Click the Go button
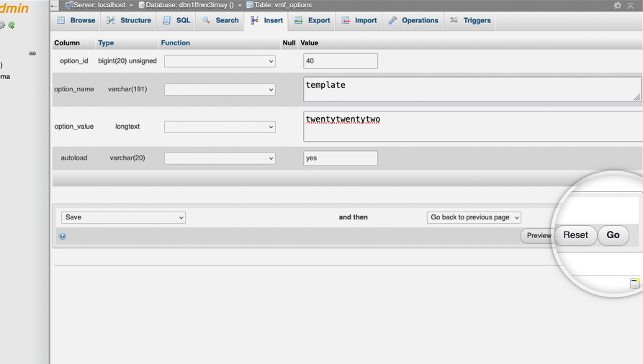 tap(613, 235)
